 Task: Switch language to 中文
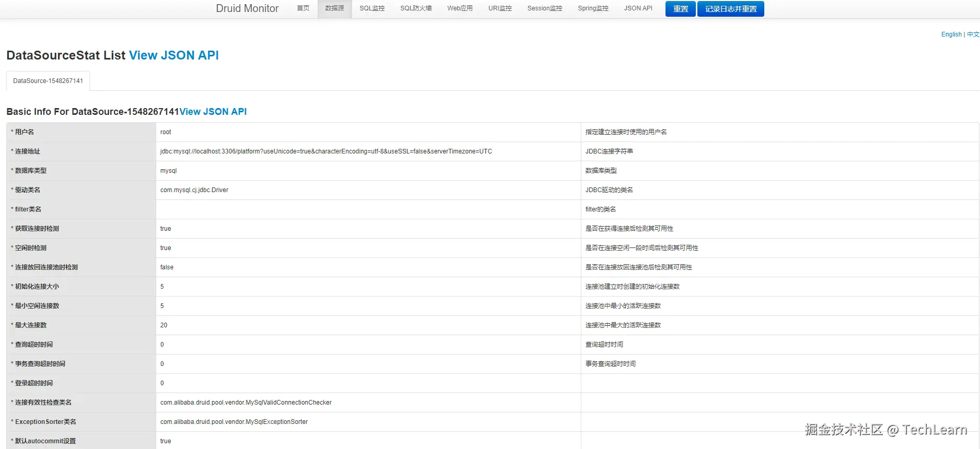tap(973, 34)
